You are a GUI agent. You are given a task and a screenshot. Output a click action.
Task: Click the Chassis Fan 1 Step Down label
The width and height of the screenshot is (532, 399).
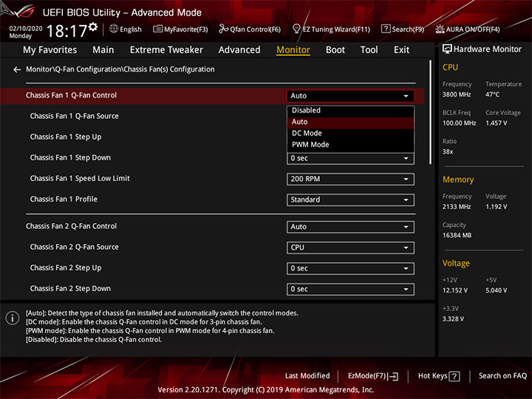tap(70, 158)
